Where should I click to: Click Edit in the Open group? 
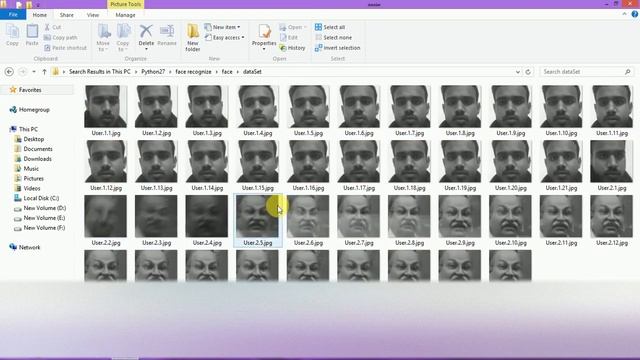(289, 38)
